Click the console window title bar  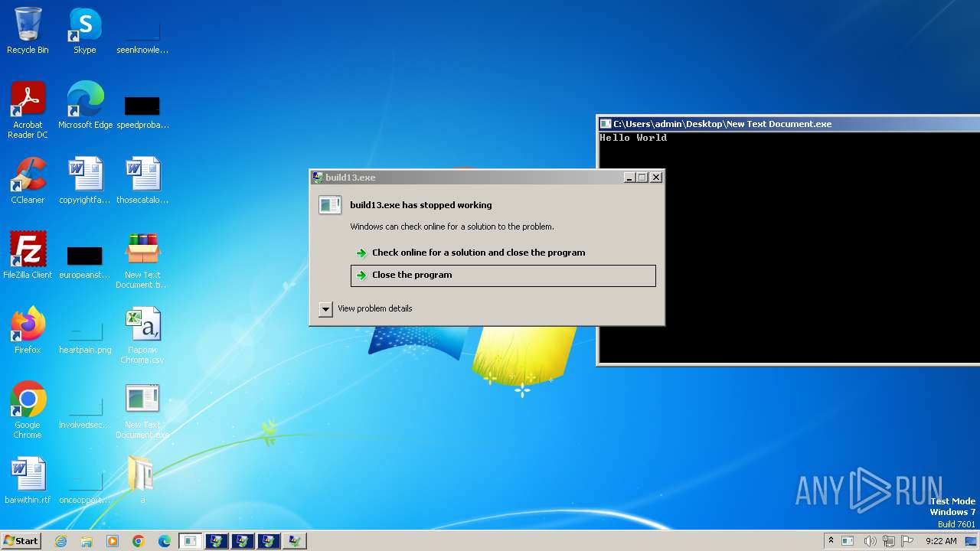pyautogui.click(x=789, y=124)
